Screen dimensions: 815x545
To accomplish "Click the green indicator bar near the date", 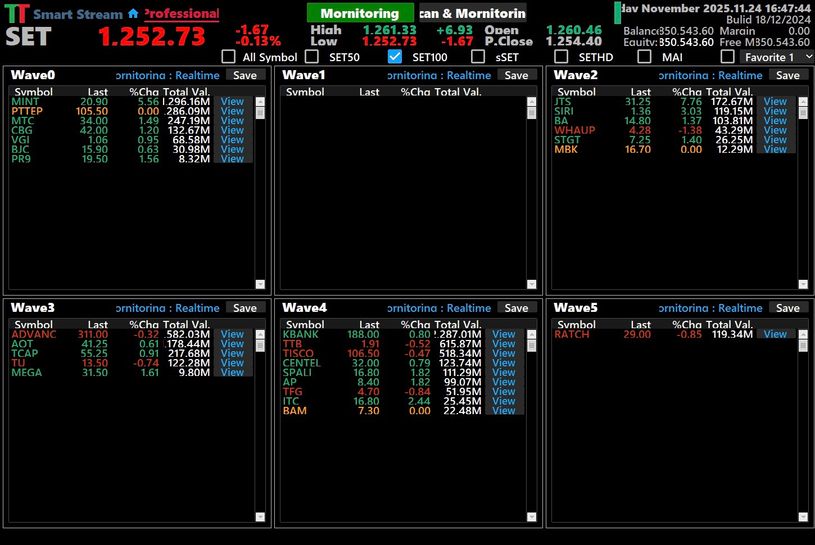I will point(617,13).
